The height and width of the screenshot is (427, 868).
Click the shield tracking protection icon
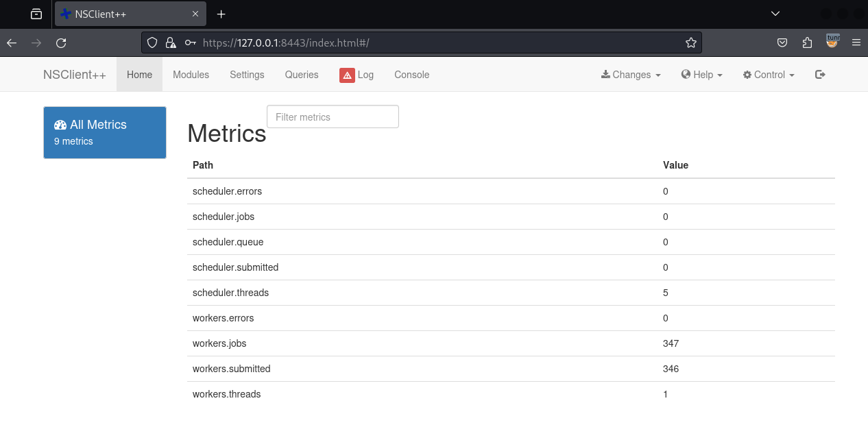153,43
